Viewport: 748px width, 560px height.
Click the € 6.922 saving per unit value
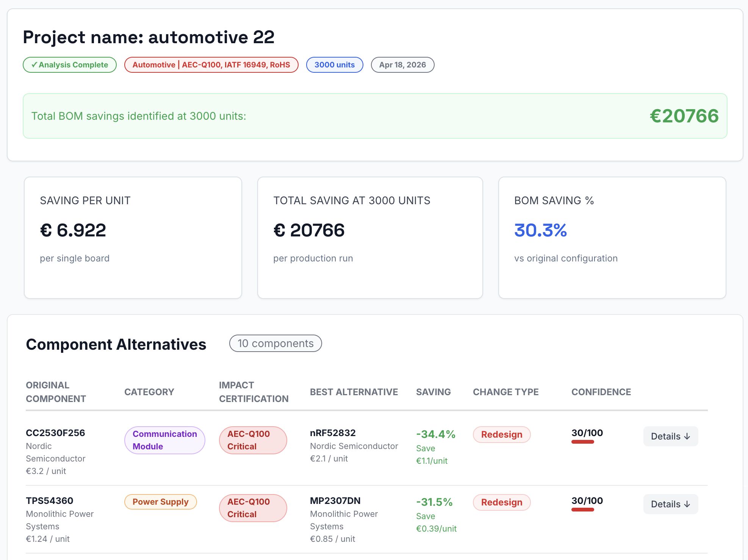pos(73,230)
